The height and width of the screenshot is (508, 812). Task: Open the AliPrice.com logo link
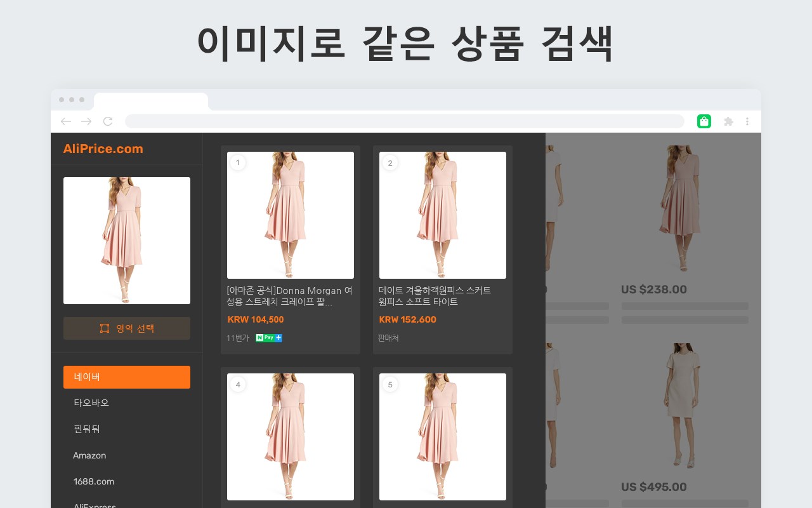coord(103,149)
